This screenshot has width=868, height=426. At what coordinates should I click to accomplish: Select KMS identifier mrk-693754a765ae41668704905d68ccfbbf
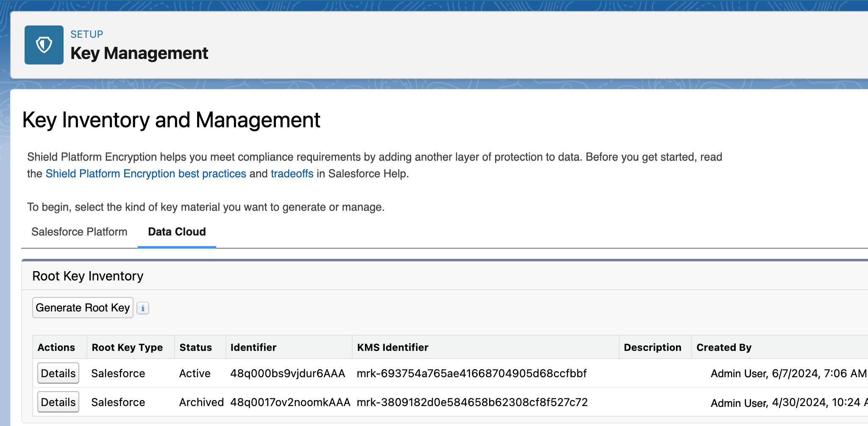point(472,373)
